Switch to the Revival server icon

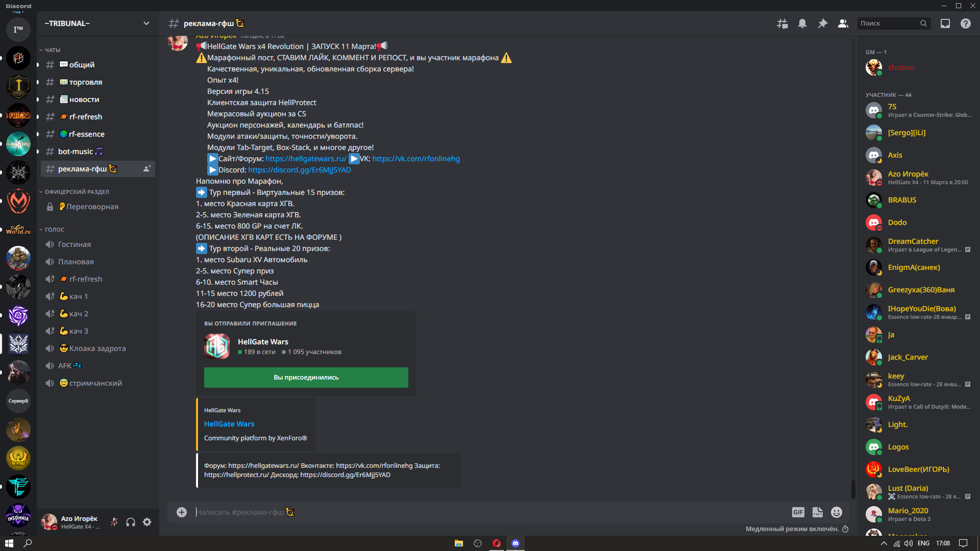[x=18, y=458]
